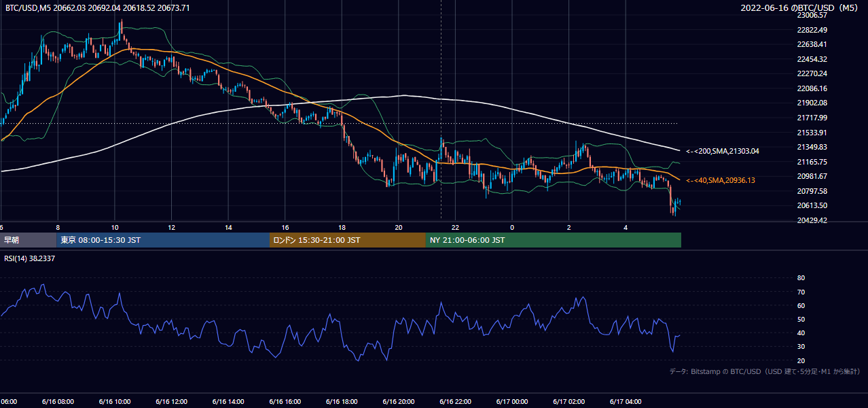Viewport: 868px width, 408px height.
Task: Click hour tick 16 under the price chart
Action: (x=285, y=228)
